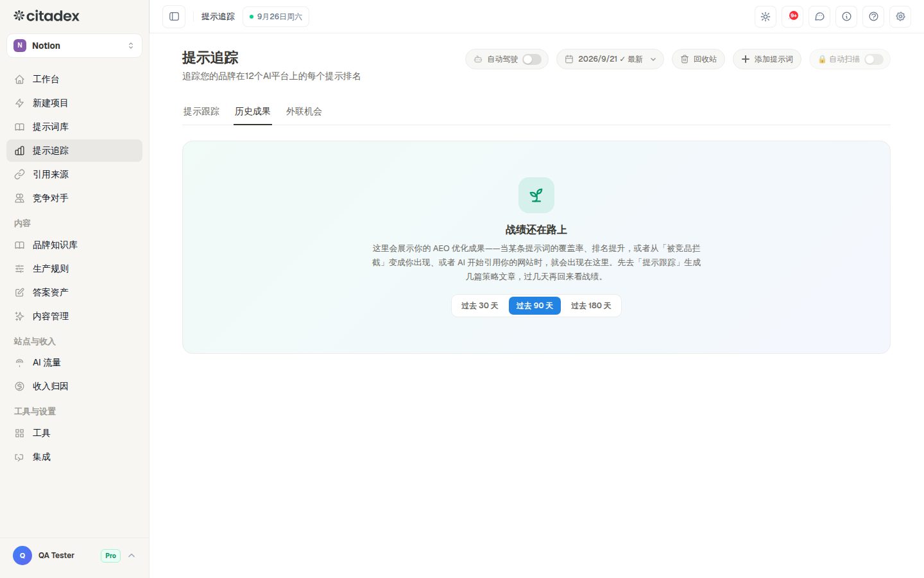Select the 过去 180 天 range
Screen dimensions: 924x578
(x=591, y=306)
